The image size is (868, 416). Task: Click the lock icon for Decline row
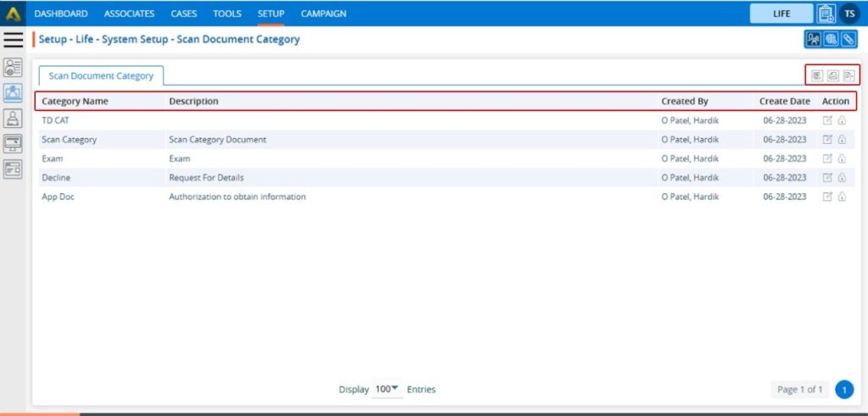(x=842, y=178)
